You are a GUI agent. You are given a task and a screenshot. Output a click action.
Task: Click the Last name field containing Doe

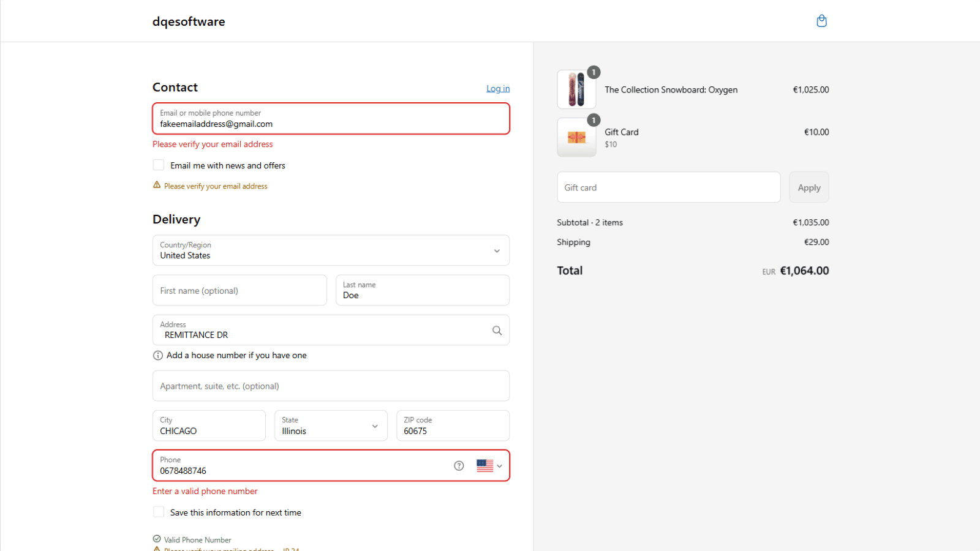click(x=423, y=290)
